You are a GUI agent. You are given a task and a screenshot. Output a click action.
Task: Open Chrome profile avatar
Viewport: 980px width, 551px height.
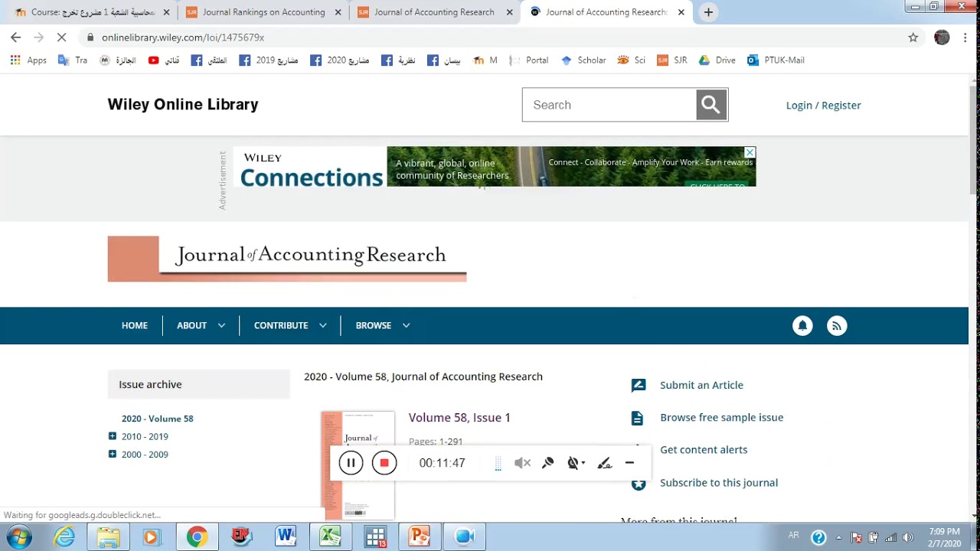[x=942, y=37]
